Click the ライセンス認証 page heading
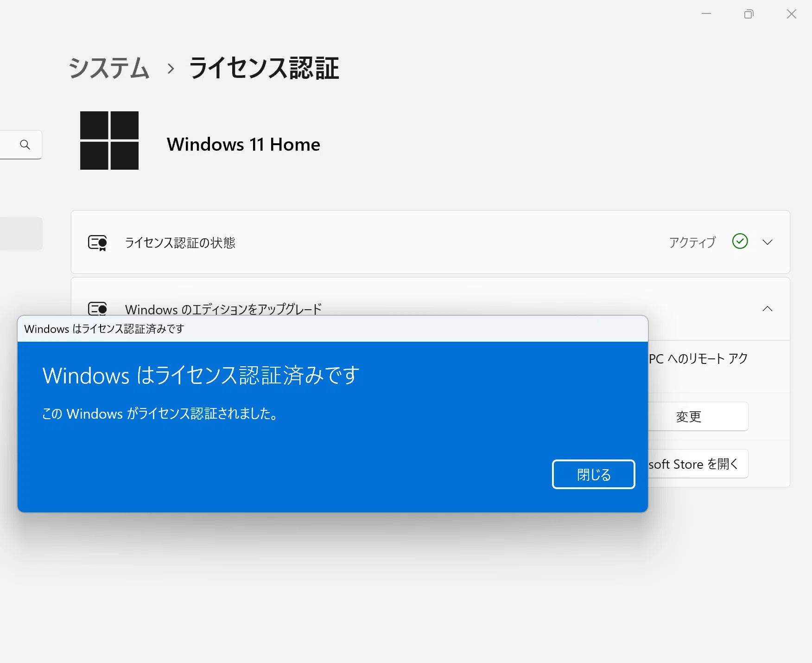The width and height of the screenshot is (812, 663). (x=264, y=68)
